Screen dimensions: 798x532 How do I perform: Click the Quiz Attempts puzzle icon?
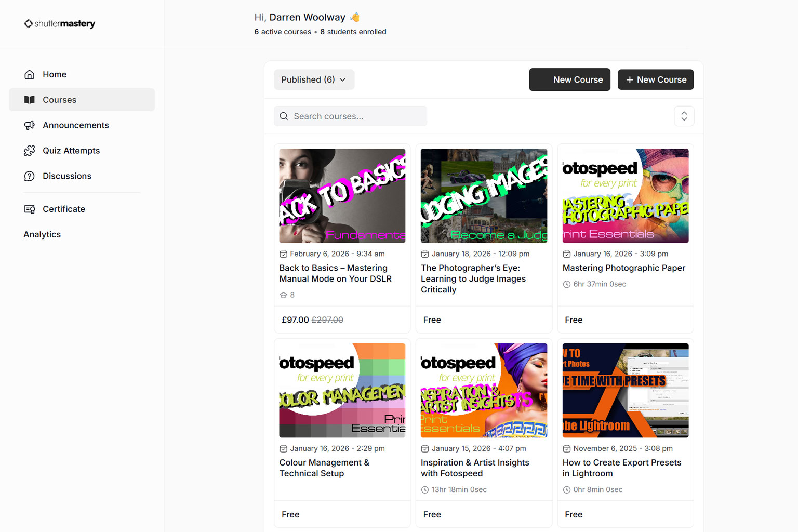(30, 151)
